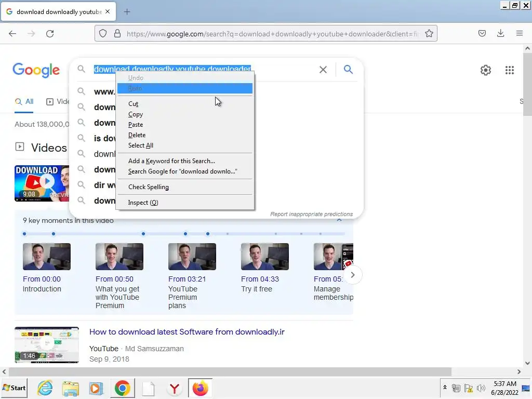Screen dimensions: 532x399
Task: Show hidden tray icons arrow
Action: (445, 388)
